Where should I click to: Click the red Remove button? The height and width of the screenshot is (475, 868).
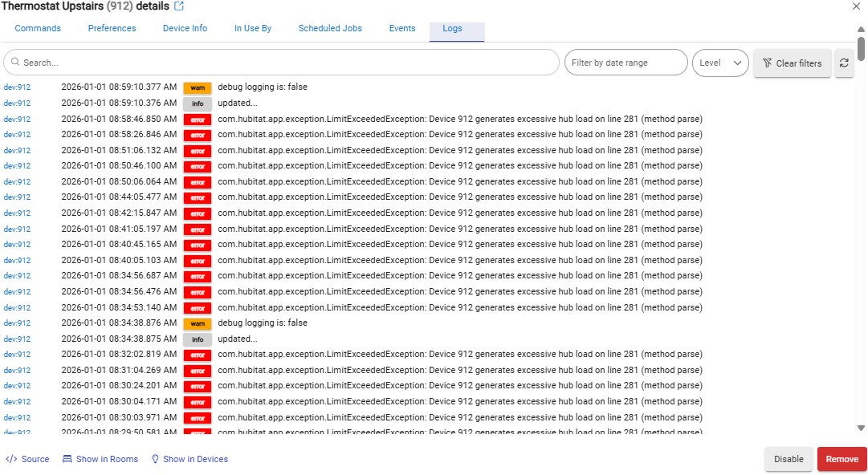coord(842,459)
